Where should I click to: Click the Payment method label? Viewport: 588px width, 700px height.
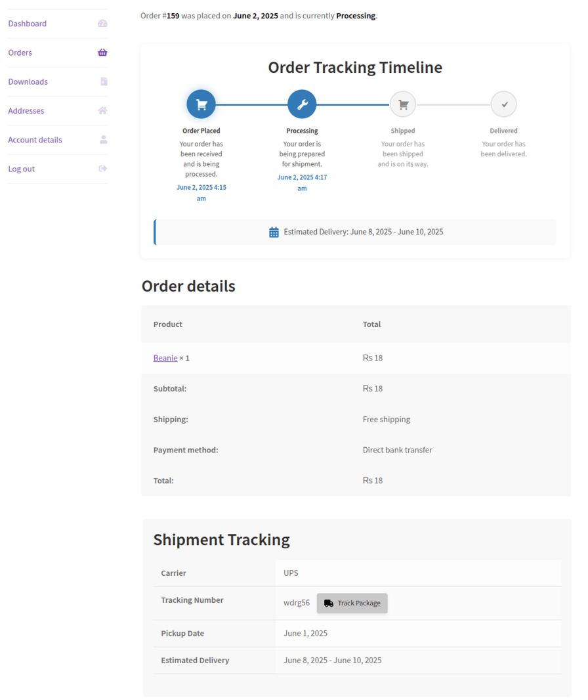point(186,450)
